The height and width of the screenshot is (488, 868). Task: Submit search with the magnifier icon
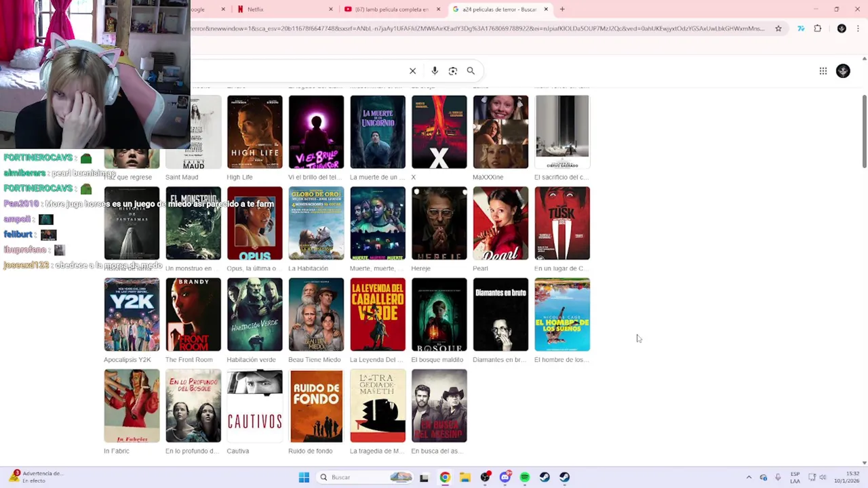tap(471, 70)
